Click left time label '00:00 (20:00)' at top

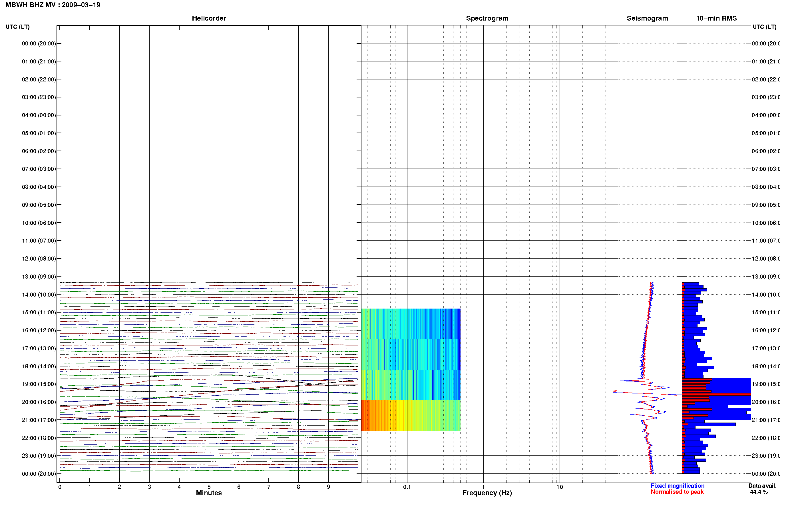(39, 43)
